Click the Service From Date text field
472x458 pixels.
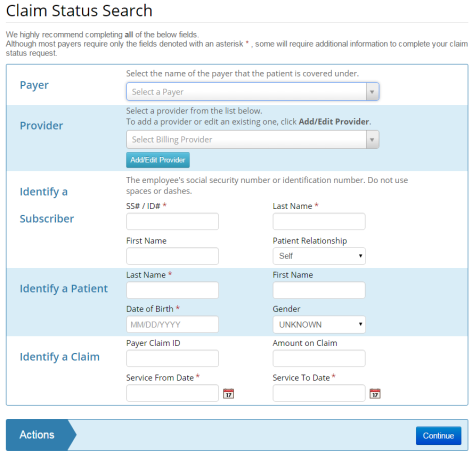point(172,393)
